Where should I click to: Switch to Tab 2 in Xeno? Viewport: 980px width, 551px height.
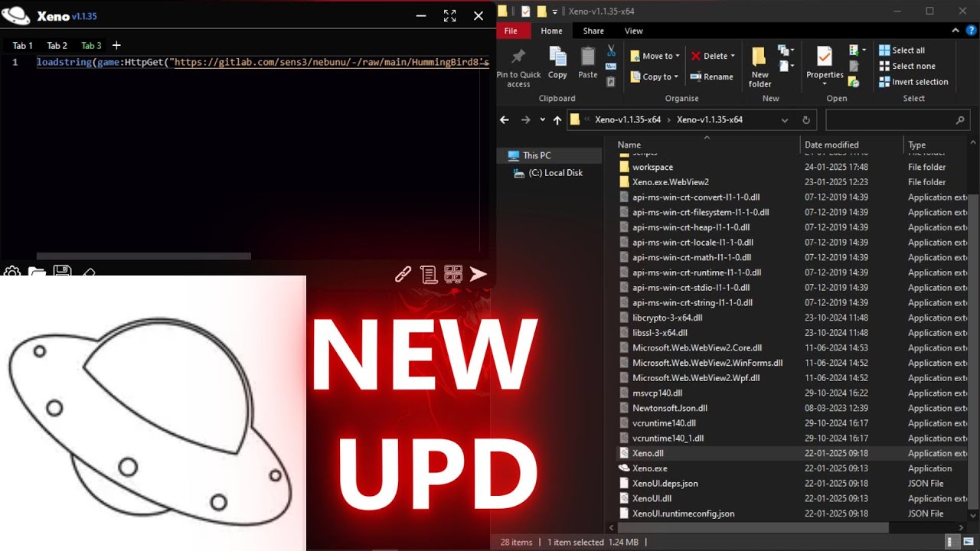click(x=57, y=46)
